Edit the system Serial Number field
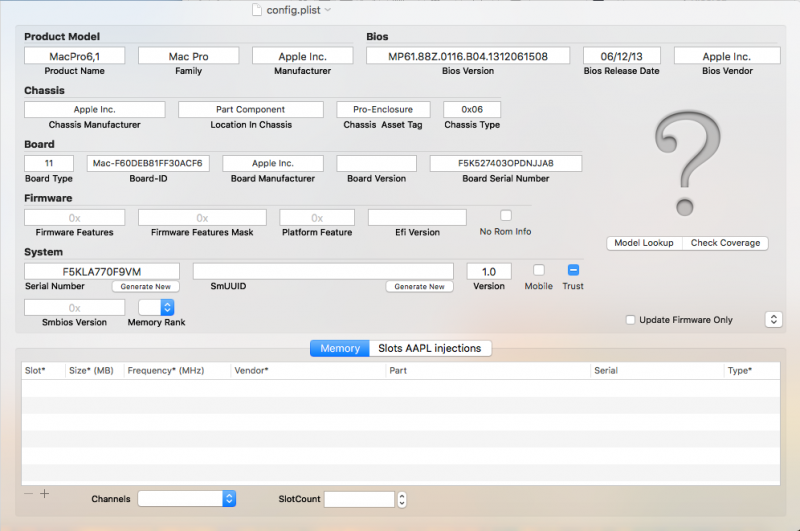The image size is (800, 531). coord(102,271)
